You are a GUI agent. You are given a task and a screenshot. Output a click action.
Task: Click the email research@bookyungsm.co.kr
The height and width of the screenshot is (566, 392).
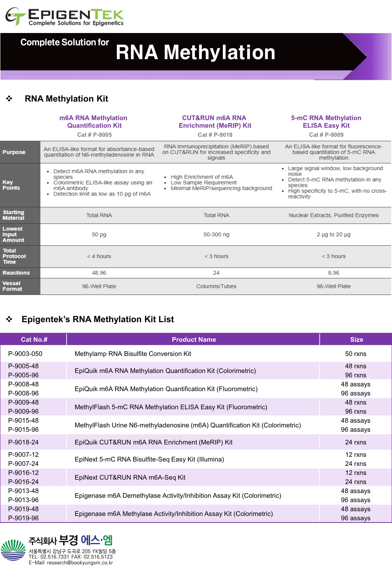point(80,563)
